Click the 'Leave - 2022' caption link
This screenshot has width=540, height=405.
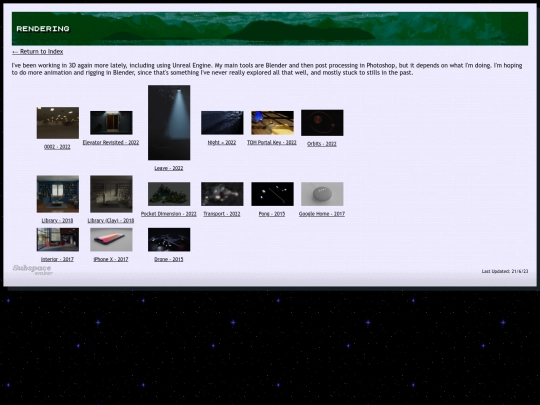tap(169, 168)
